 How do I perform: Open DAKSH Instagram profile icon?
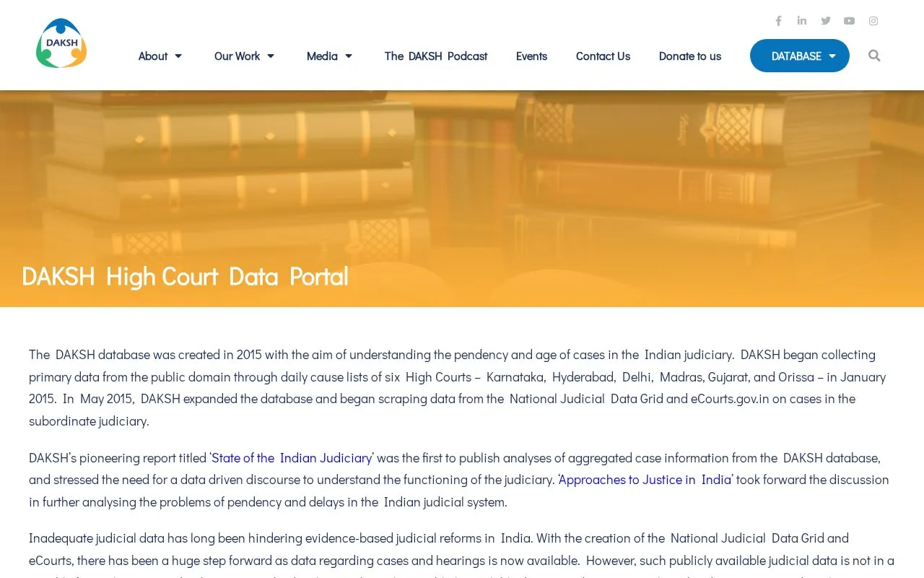[873, 21]
